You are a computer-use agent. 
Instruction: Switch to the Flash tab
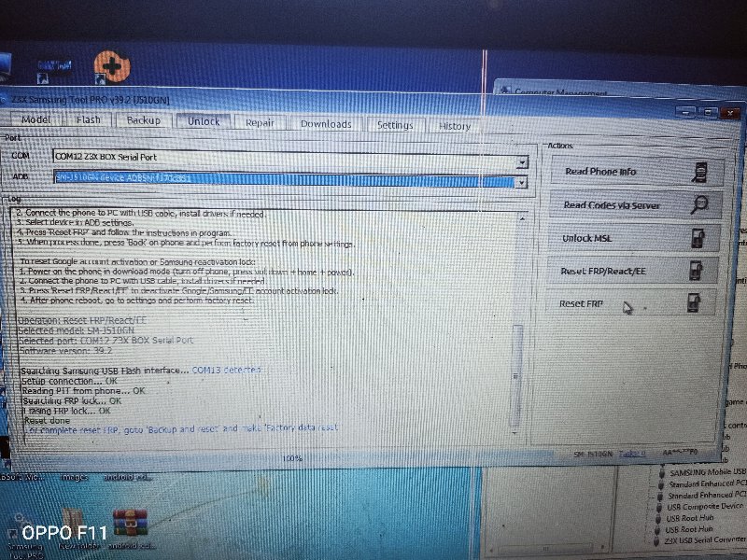point(89,120)
